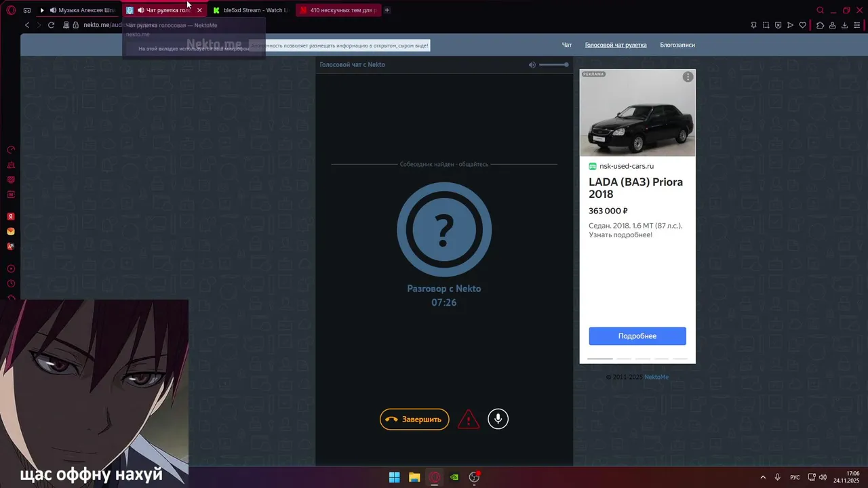Show hidden system tray icons
Image resolution: width=868 pixels, height=488 pixels.
coord(763,477)
